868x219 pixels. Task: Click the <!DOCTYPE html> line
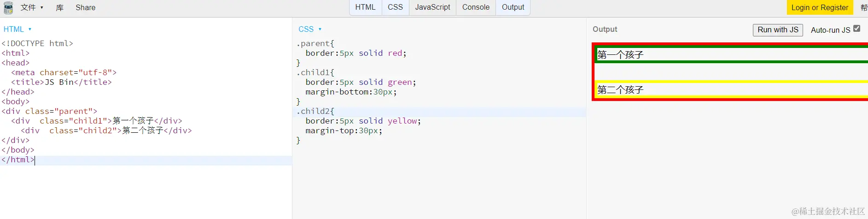[x=37, y=43]
